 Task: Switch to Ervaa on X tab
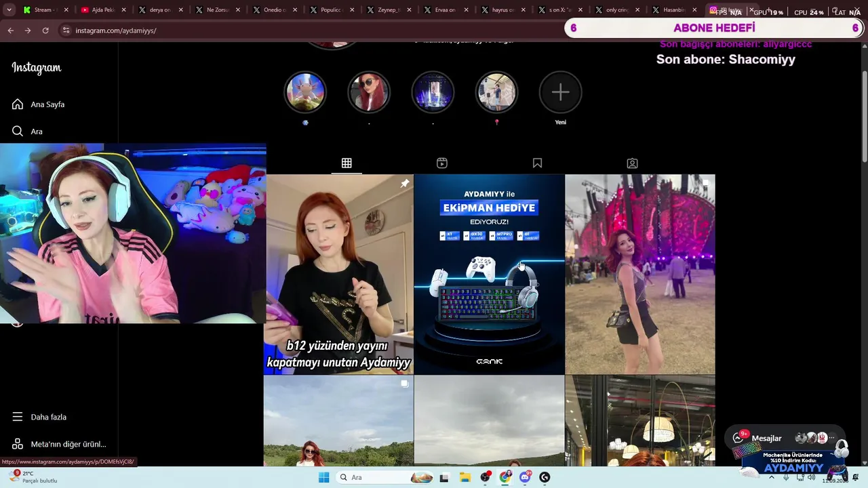446,10
